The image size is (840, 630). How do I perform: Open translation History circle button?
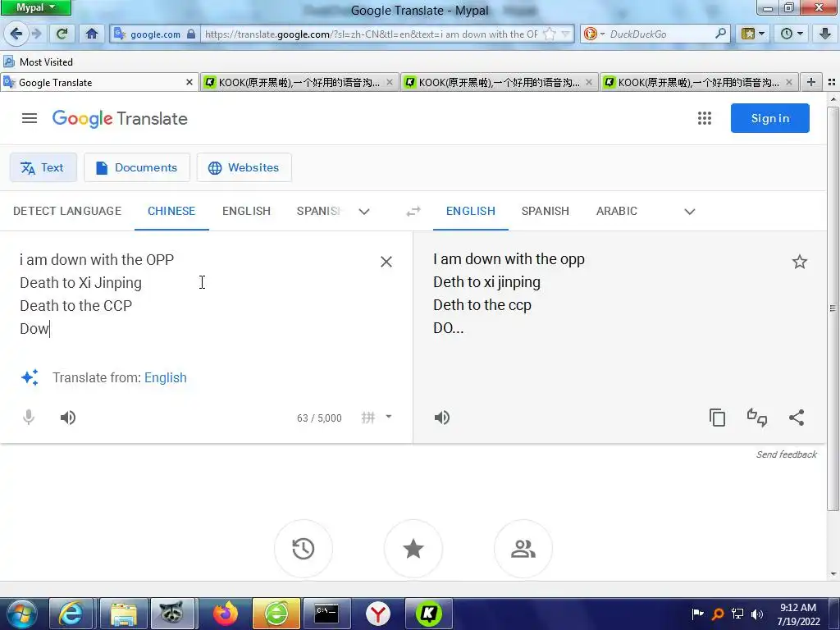(304, 549)
